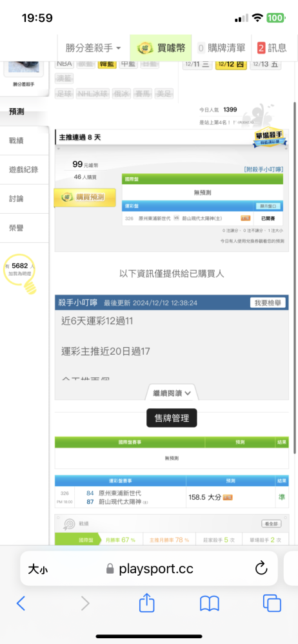Viewport: 298px width, 644px height.
Task: Tap the Safari share icon
Action: pos(146,602)
